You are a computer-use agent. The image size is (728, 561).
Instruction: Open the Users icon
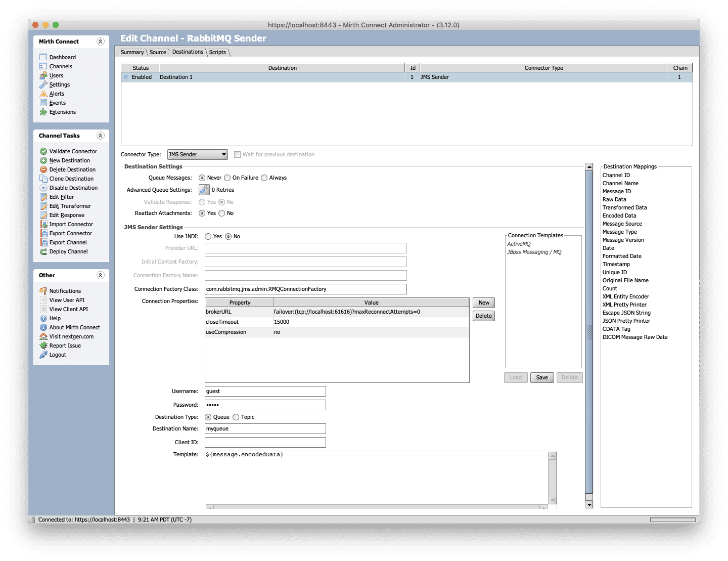point(43,75)
